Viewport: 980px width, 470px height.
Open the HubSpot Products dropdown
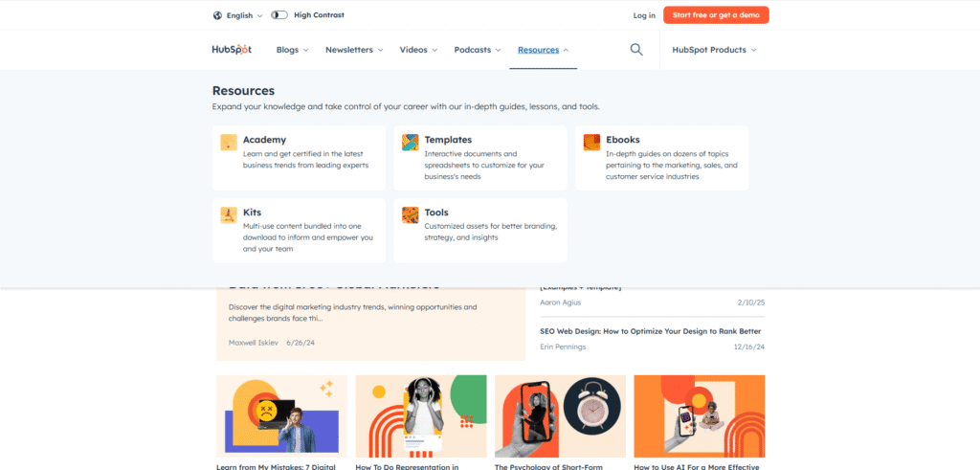coord(714,50)
